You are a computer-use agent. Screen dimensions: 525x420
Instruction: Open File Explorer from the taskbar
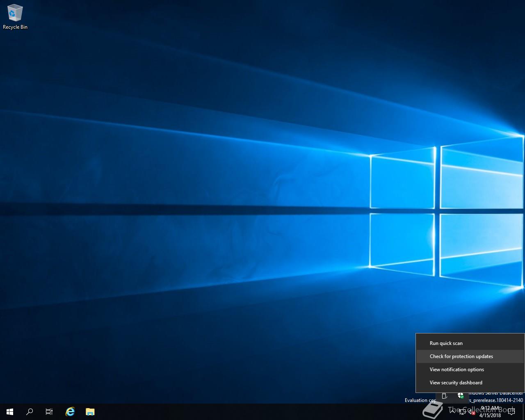(x=90, y=412)
